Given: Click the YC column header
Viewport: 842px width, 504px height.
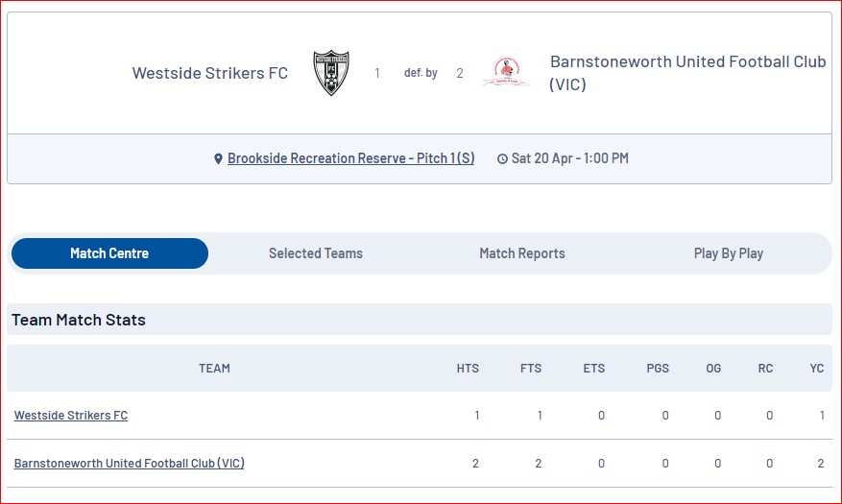Looking at the screenshot, I should click(817, 369).
